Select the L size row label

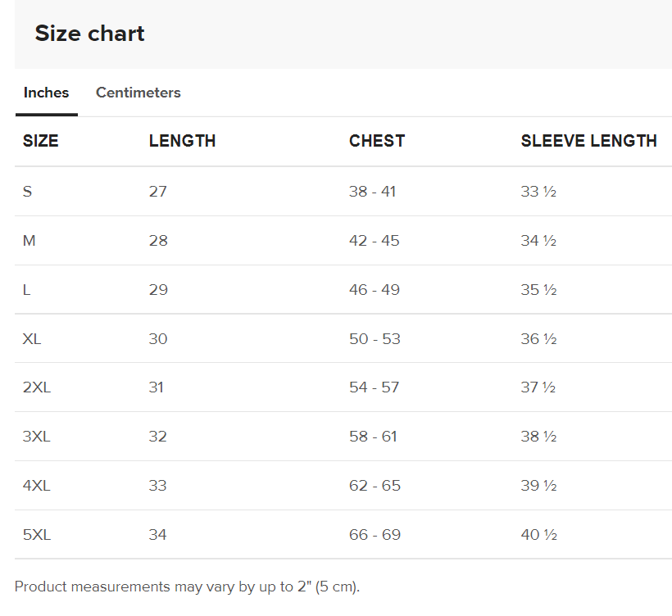26,290
